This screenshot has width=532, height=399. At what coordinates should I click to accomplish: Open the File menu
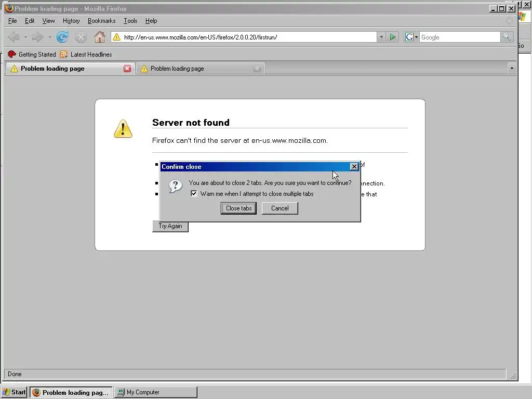point(12,21)
